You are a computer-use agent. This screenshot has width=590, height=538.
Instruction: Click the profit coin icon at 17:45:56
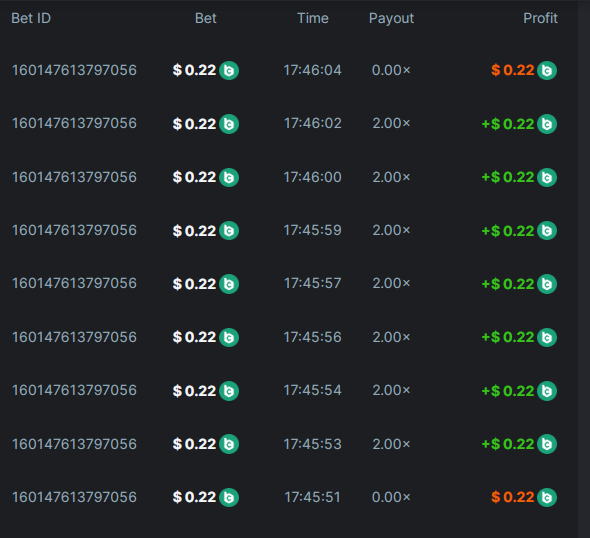coord(547,337)
